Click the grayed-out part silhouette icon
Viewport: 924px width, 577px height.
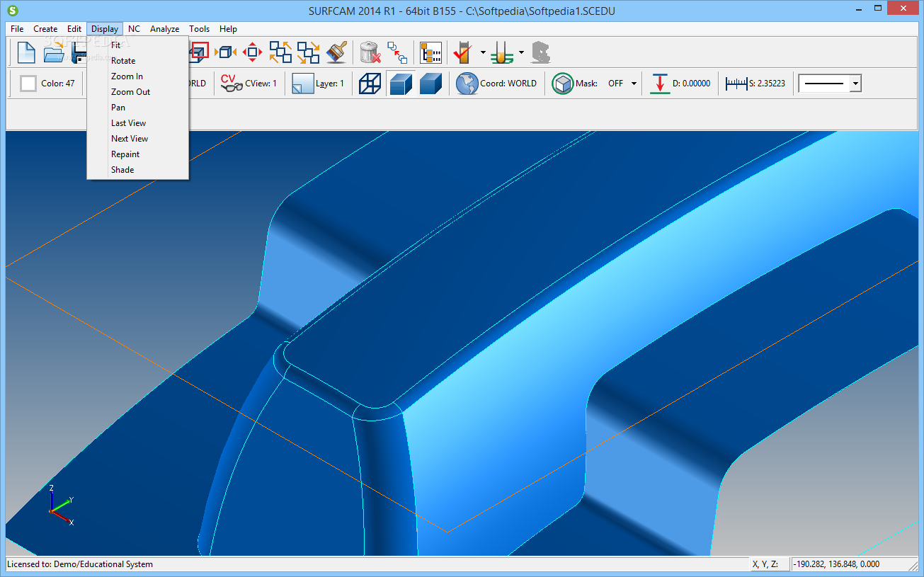pos(541,52)
